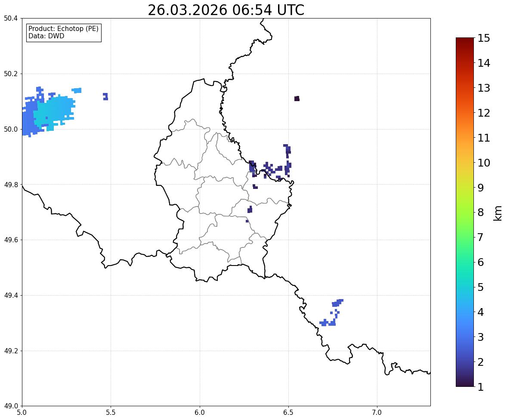Click the colorbar unit label 'km'

[x=498, y=213]
